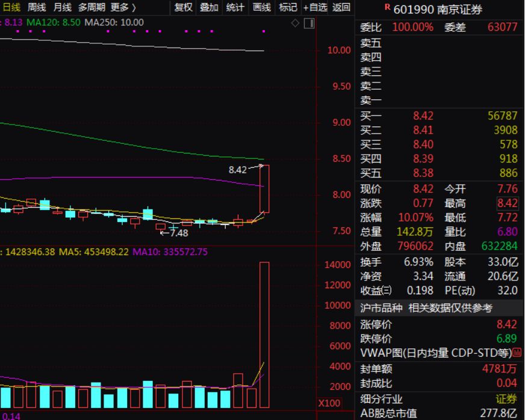Click the 返回 back button
The image size is (525, 420).
341,7
